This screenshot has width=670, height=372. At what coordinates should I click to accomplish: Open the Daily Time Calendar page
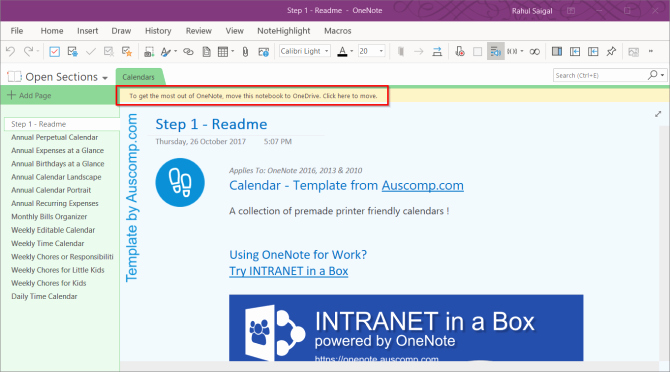click(44, 296)
